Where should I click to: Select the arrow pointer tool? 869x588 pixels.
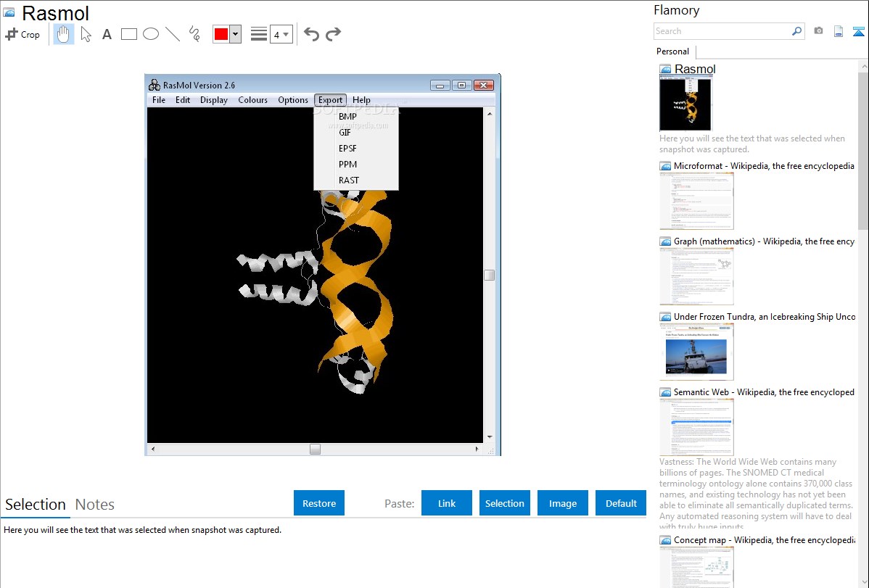pyautogui.click(x=86, y=34)
